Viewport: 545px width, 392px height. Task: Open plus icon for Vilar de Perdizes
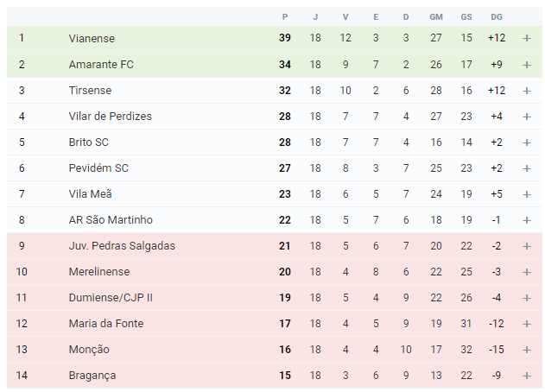[x=527, y=117]
